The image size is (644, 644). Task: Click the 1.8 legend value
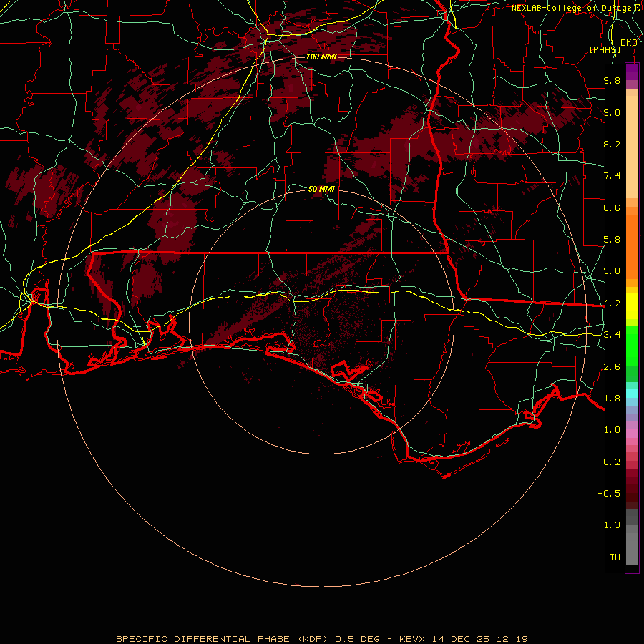pyautogui.click(x=612, y=399)
